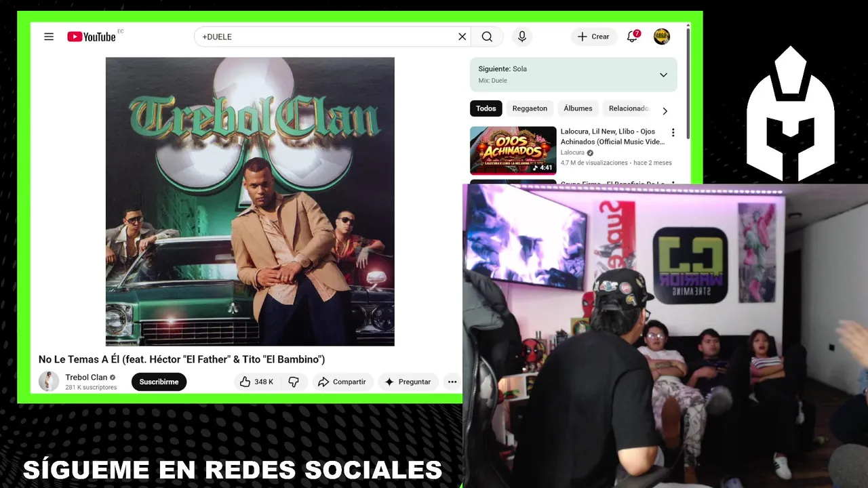
Task: Open the Ojos Achinados video thumbnail
Action: (x=513, y=150)
